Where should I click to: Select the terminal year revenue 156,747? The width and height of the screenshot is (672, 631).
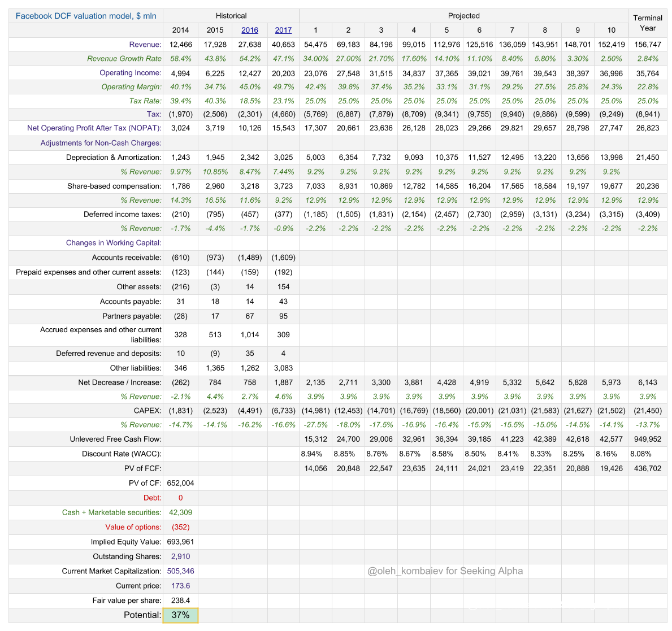pyautogui.click(x=648, y=45)
